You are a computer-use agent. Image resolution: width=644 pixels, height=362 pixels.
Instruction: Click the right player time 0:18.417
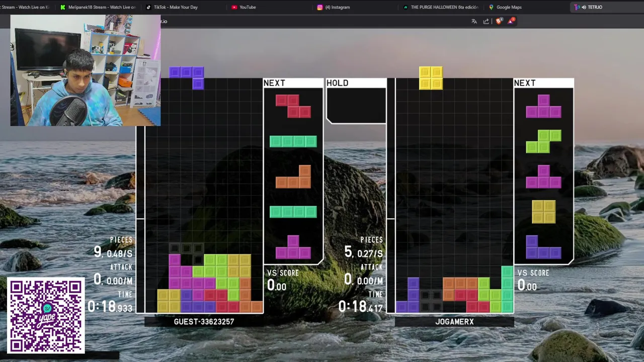click(361, 306)
